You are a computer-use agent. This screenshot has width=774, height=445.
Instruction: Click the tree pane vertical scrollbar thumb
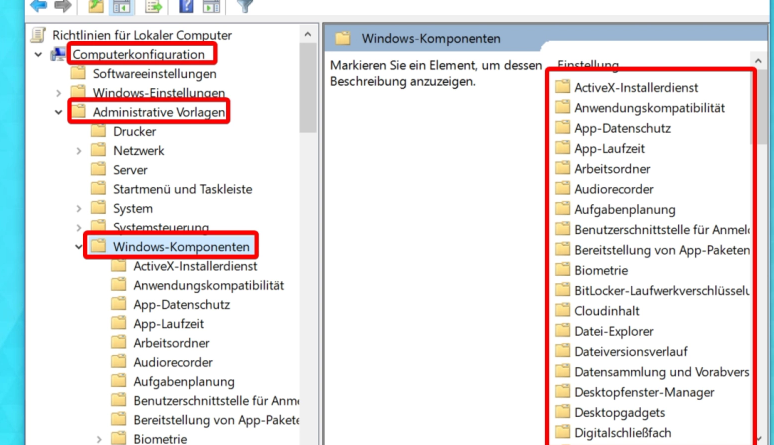[308, 88]
